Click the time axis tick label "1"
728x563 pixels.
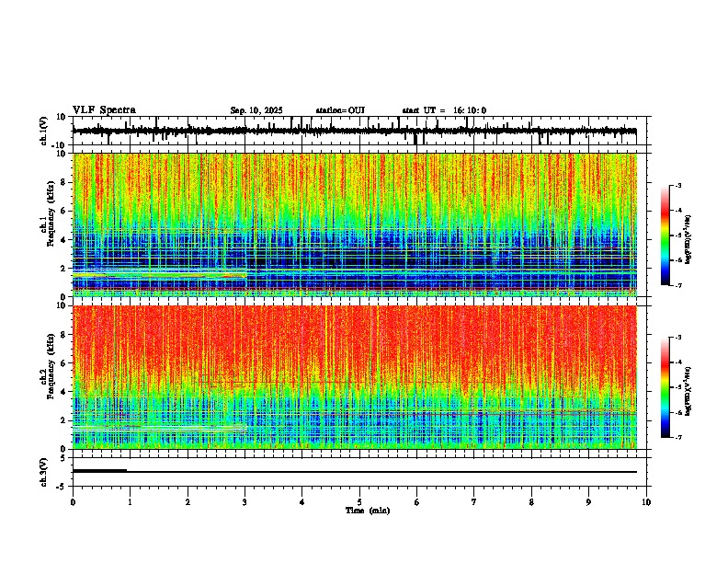point(130,502)
